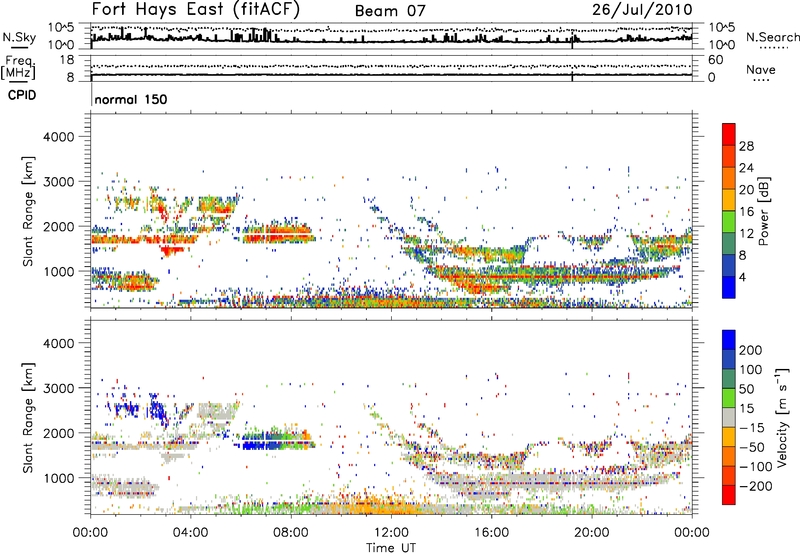Viewport: 800px width, 554px height.
Task: Click the '-200' Velocity colorbar label
Action: pos(756,486)
